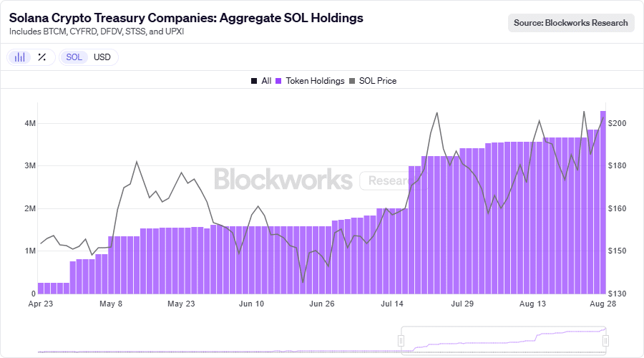This screenshot has width=644, height=358.
Task: Click the tallest bar at Aug 28
Action: tap(603, 200)
